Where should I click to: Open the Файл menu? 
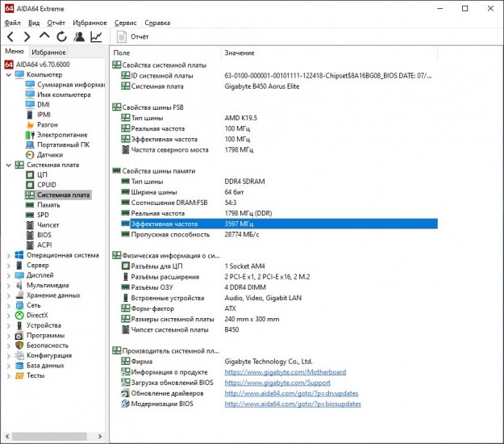[12, 23]
